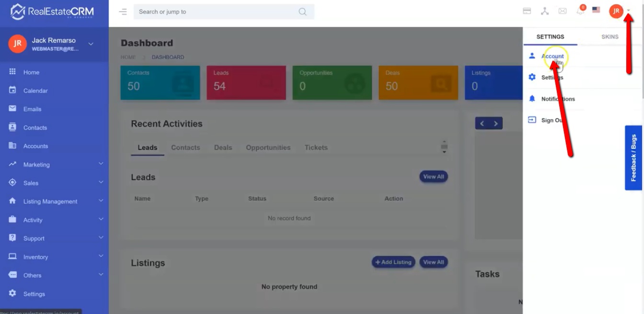Open the network hierarchy icon in header
Image resolution: width=644 pixels, height=314 pixels.
[545, 11]
